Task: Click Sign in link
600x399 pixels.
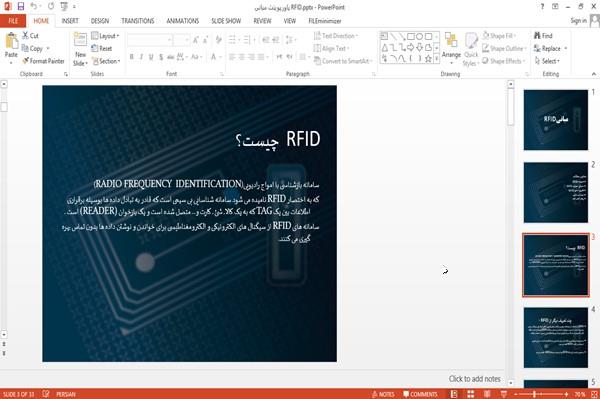Action: point(578,21)
